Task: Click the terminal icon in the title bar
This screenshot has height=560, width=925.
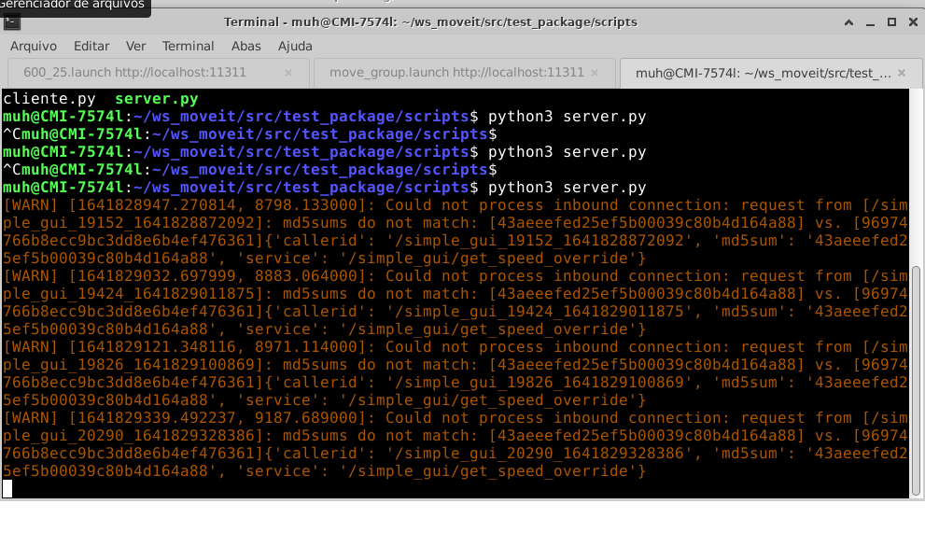Action: tap(12, 21)
